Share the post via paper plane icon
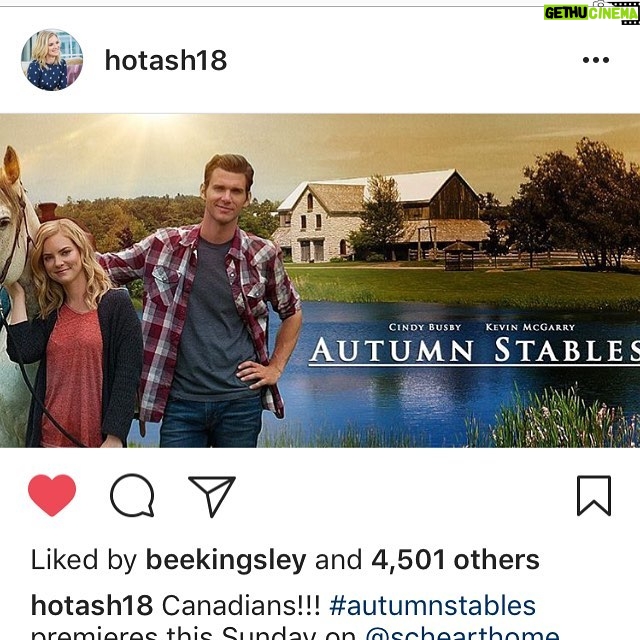Image resolution: width=640 pixels, height=640 pixels. [212, 496]
